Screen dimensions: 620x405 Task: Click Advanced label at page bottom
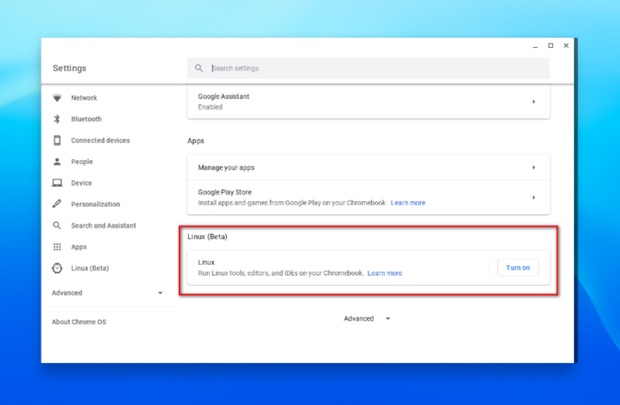coord(359,318)
